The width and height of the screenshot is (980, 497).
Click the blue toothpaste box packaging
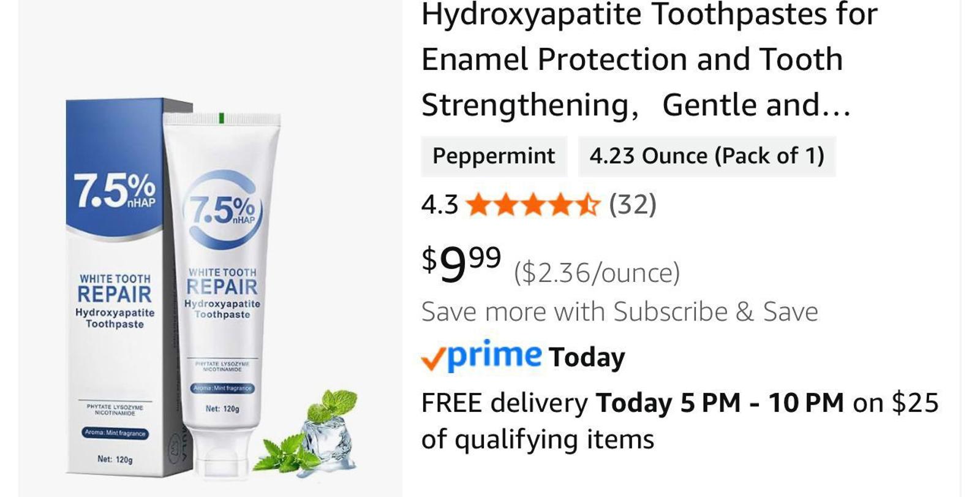click(x=116, y=287)
